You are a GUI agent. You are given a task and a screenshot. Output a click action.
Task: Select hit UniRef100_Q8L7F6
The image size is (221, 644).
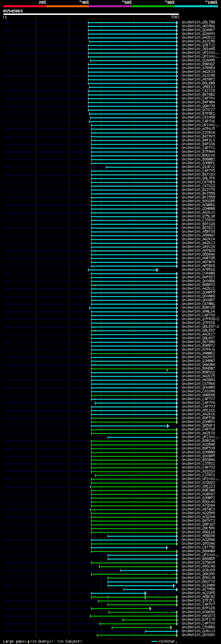pos(198,178)
